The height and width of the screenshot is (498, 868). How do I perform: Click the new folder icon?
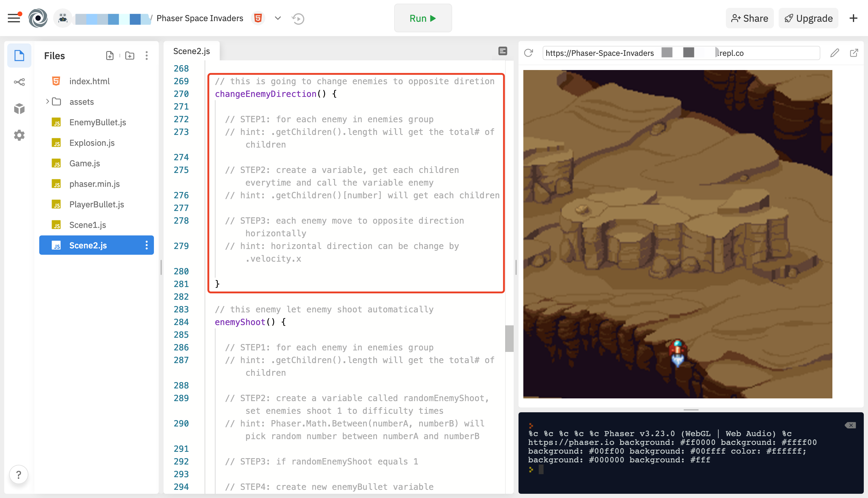point(129,56)
